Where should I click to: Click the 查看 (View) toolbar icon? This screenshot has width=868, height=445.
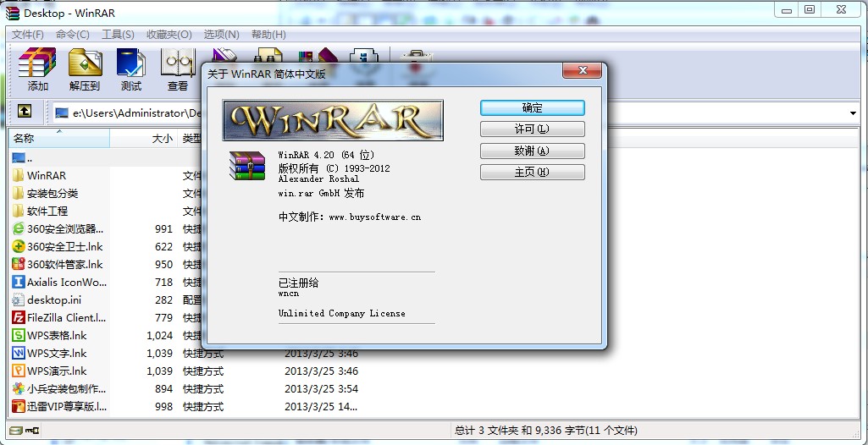pos(177,69)
